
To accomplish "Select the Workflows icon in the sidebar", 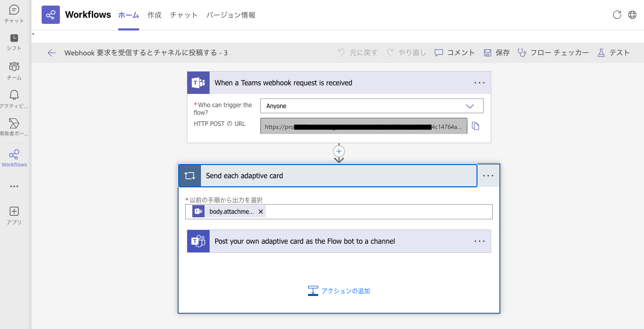I will (x=14, y=155).
